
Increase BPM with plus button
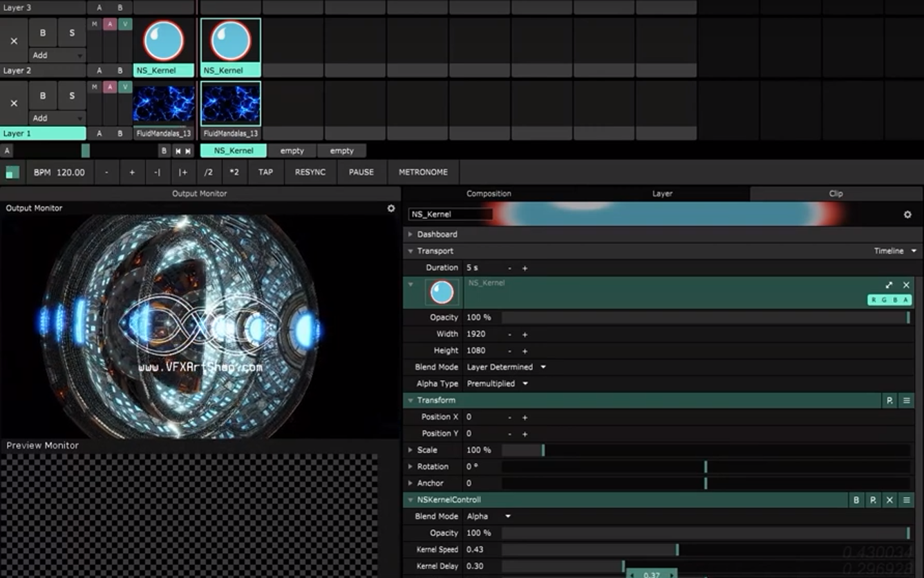coord(132,173)
